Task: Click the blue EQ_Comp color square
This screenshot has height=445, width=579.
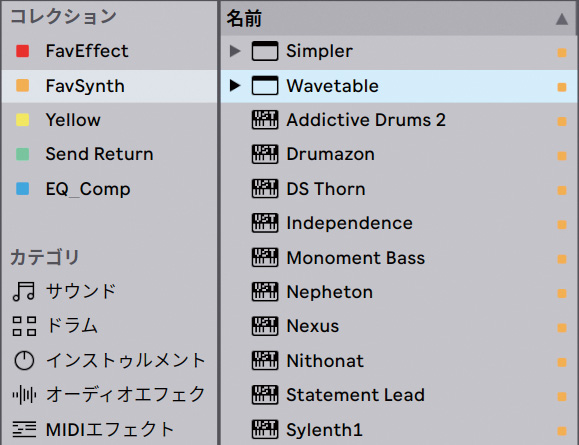Action: [x=23, y=188]
